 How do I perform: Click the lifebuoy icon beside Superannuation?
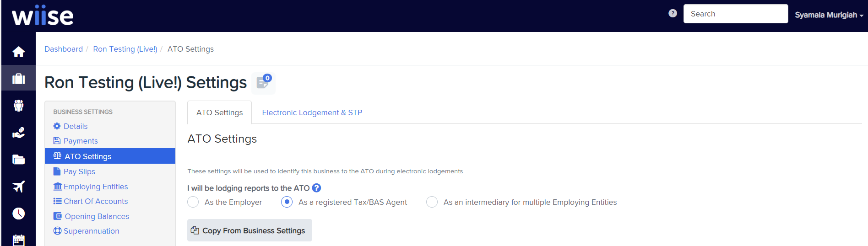(x=57, y=230)
